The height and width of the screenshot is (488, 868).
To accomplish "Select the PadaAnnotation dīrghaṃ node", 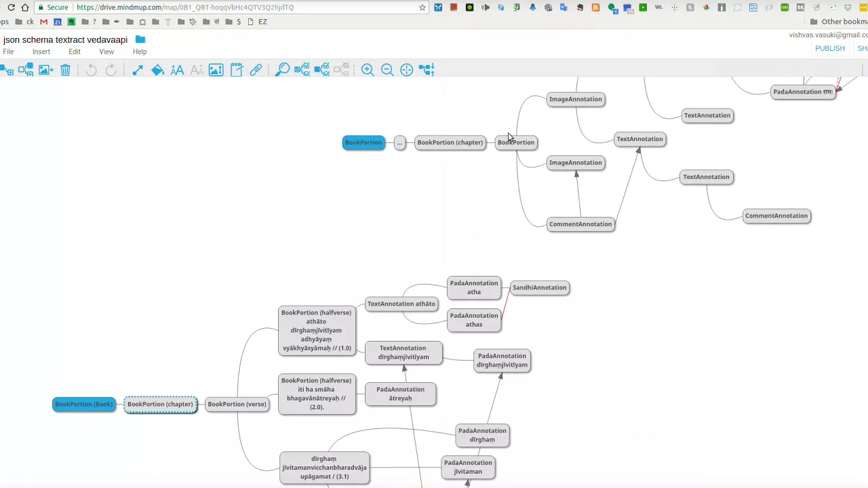I will (x=482, y=435).
